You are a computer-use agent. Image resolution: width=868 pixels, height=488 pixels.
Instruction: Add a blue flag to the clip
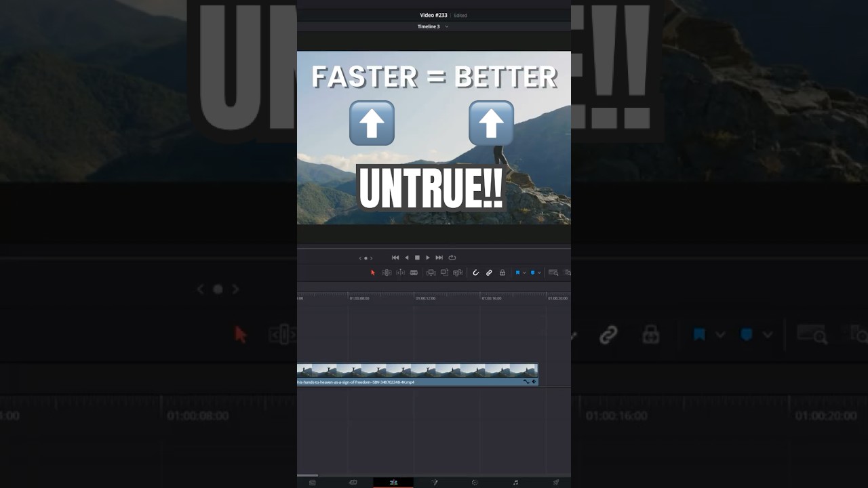pos(517,272)
